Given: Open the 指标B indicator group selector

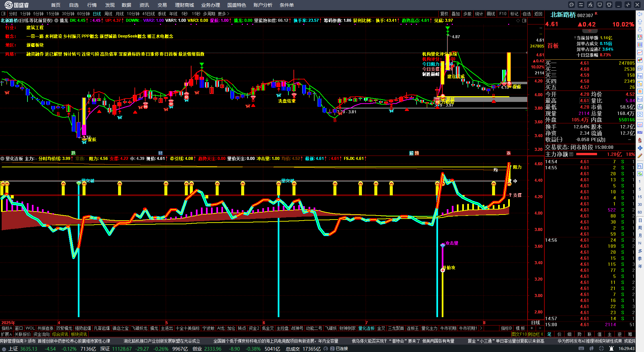Looking at the screenshot, I should 506,328.
